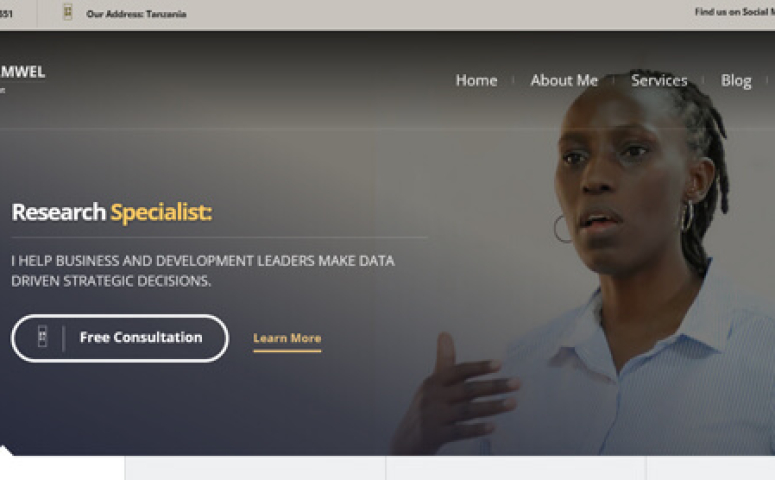
Task: Click the divider line under Research Specialist
Action: [219, 238]
